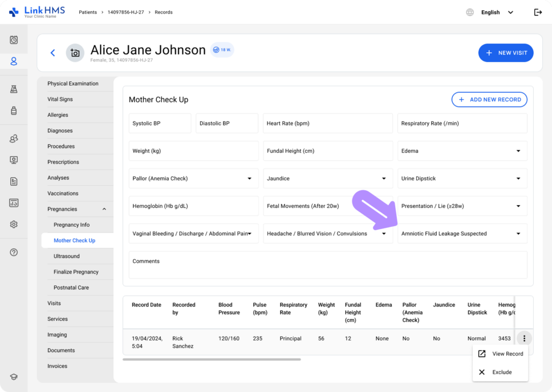Open the Urine Dipstick dropdown
The height and width of the screenshot is (392, 552).
462,179
